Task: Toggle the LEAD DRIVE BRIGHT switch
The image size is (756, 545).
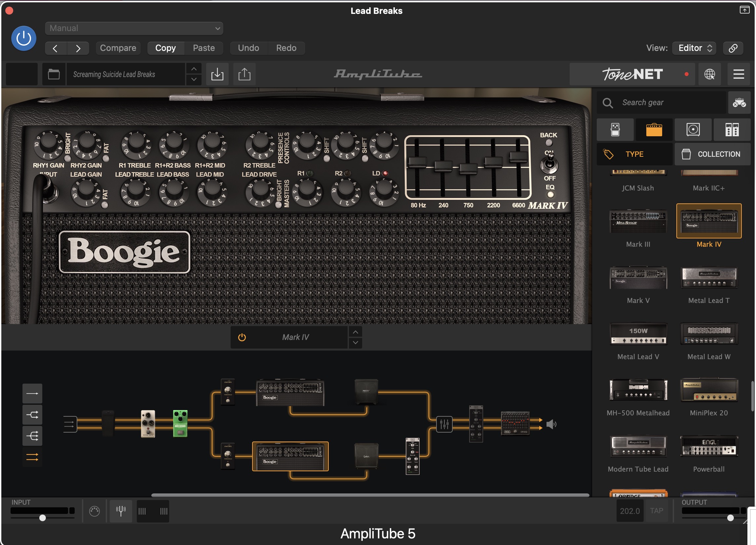Action: tap(278, 205)
